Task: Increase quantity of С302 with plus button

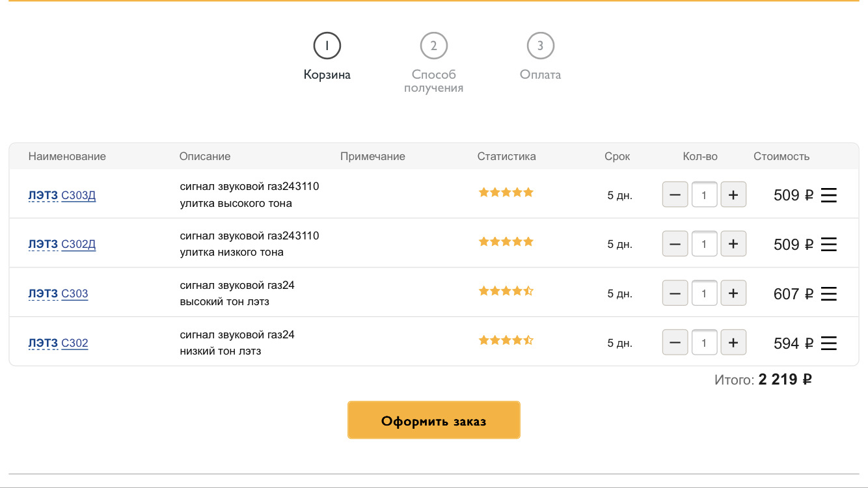Action: (x=733, y=343)
